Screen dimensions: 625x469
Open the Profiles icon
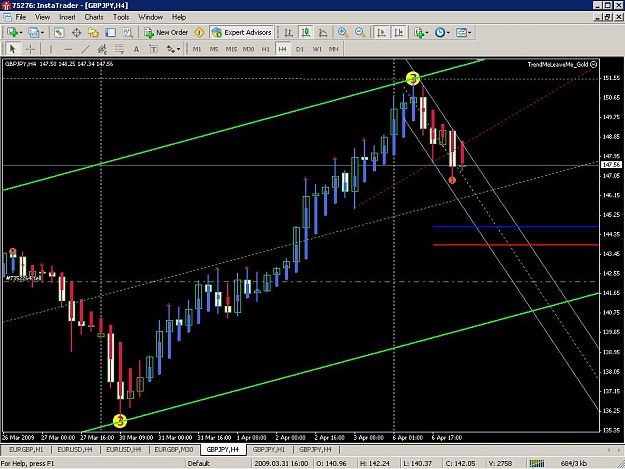(x=33, y=32)
